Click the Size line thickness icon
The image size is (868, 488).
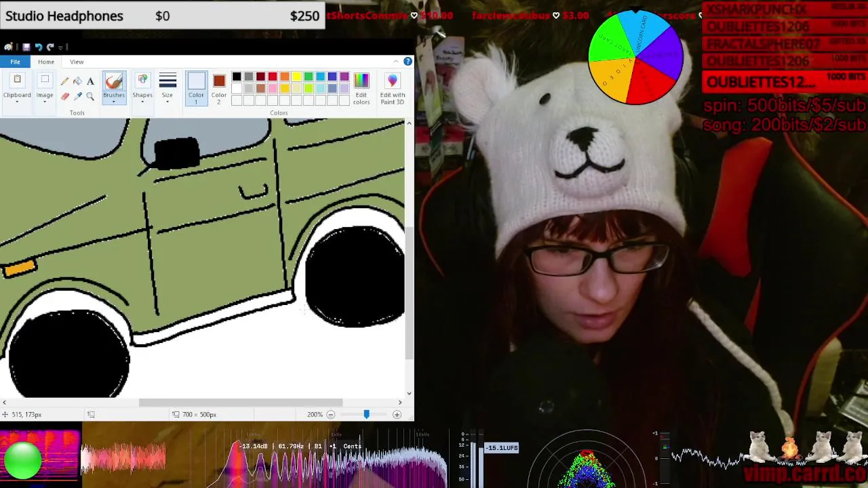coord(167,81)
